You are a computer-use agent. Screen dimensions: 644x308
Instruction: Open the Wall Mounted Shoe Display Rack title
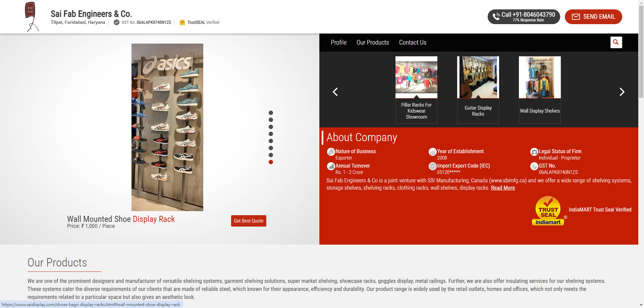click(121, 219)
